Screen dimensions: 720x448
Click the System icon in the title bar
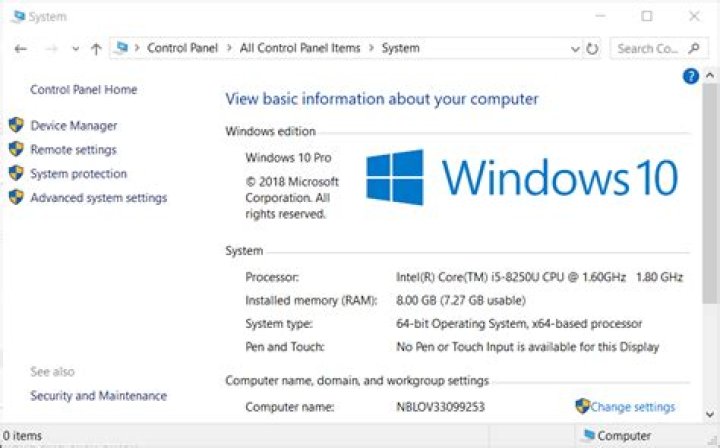click(19, 17)
